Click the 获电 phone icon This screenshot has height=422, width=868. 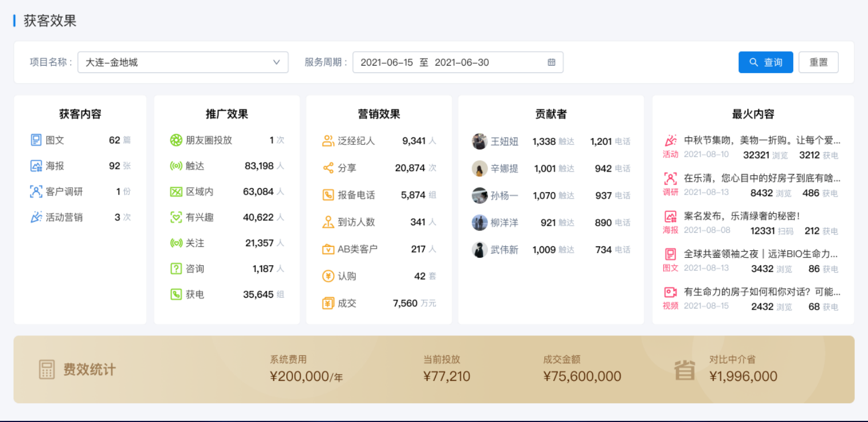176,294
